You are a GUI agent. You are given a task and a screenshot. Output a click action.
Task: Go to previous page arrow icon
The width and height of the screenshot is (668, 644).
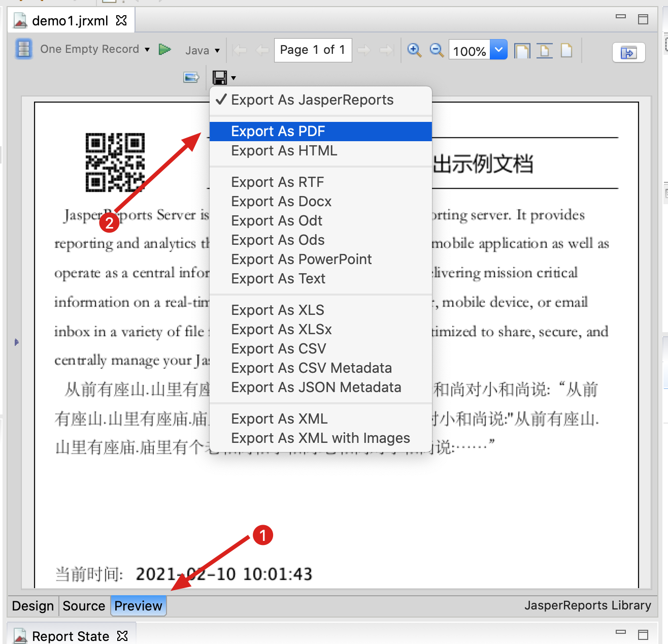[x=262, y=50]
